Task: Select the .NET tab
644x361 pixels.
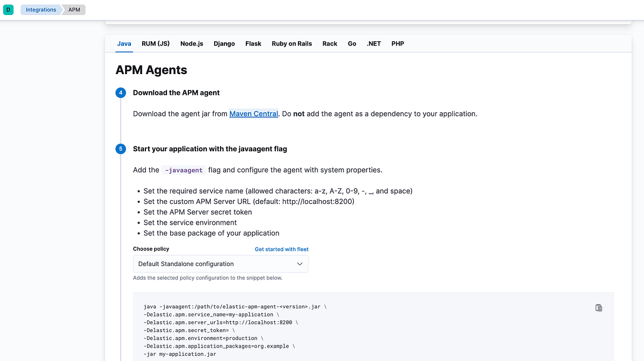Action: click(x=374, y=43)
